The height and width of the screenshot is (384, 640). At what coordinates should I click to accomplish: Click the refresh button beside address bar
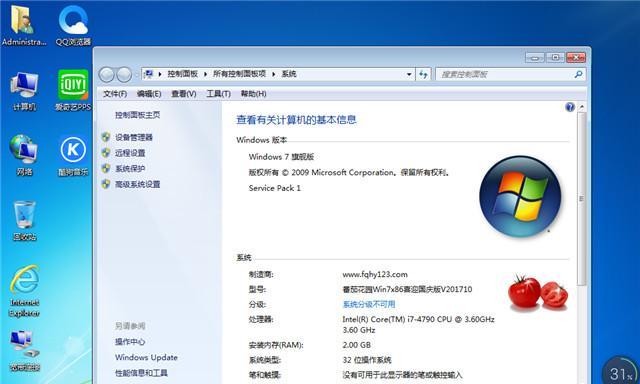point(423,74)
